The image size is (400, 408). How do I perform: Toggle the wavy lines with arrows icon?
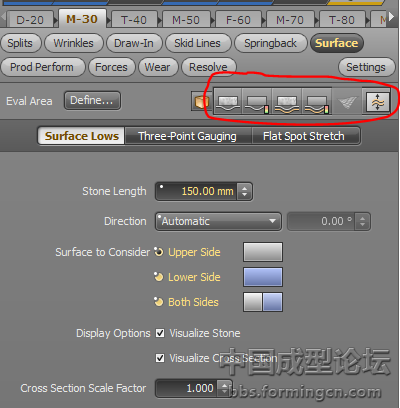377,102
